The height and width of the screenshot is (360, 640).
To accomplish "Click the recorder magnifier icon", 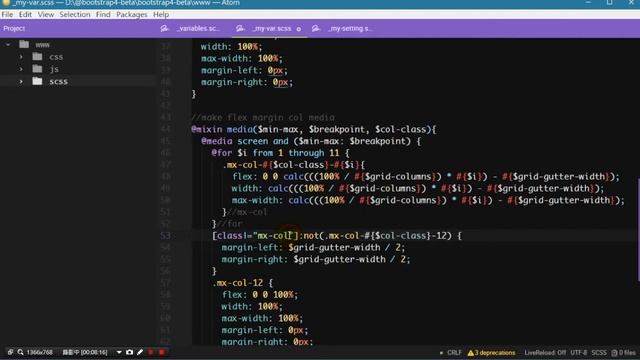I will pos(20,352).
